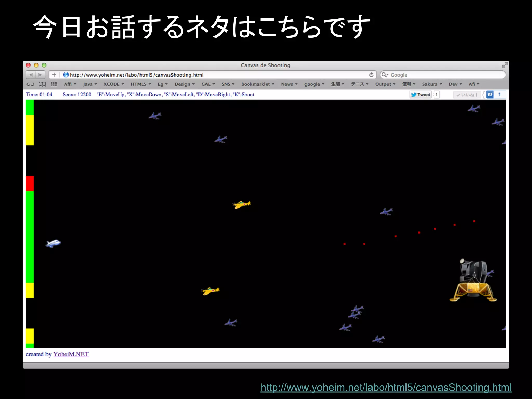
Task: Open the Top Sites grid icon
Action: coord(54,84)
